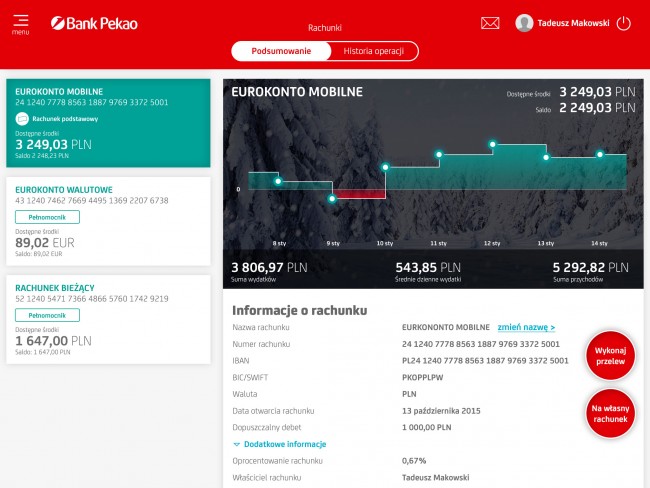This screenshot has width=650, height=488.
Task: Click the Na własny rachunek round button
Action: tap(610, 413)
